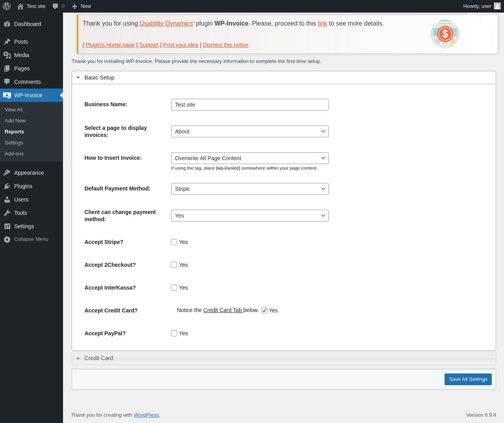Click the Dismiss this notice link

coord(226,45)
